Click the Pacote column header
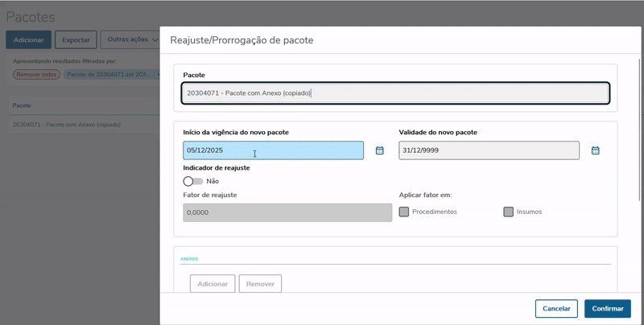The image size is (644, 325). pyautogui.click(x=22, y=105)
